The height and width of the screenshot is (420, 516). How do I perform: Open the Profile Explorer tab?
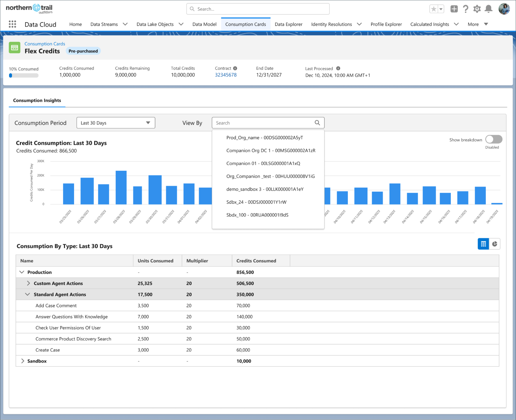[386, 24]
